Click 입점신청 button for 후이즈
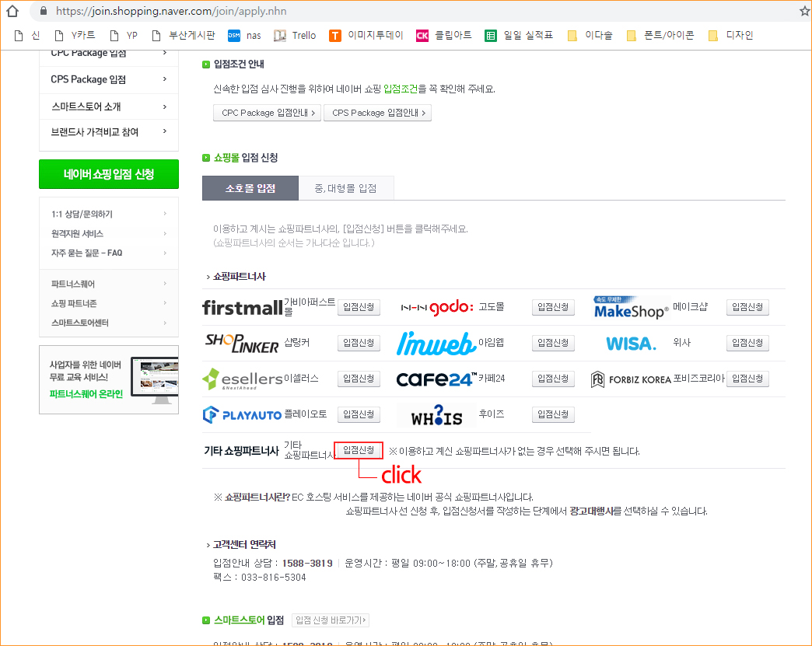The image size is (812, 646). coord(553,414)
